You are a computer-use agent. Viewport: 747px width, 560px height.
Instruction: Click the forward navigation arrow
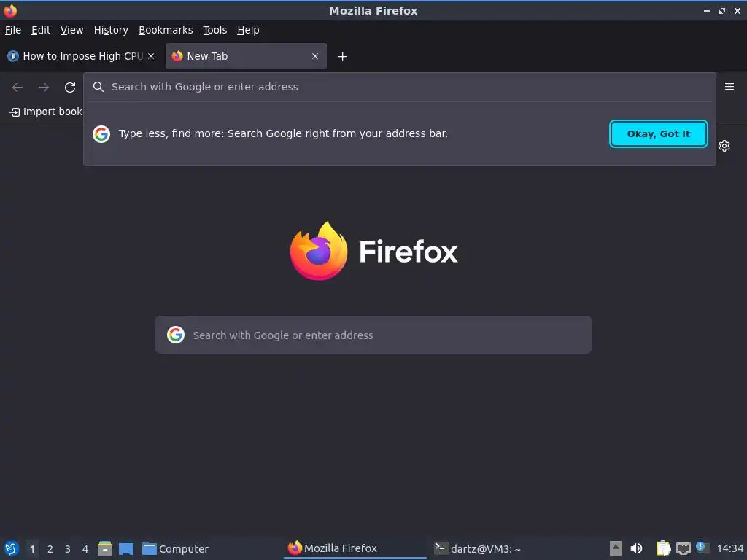click(x=43, y=87)
